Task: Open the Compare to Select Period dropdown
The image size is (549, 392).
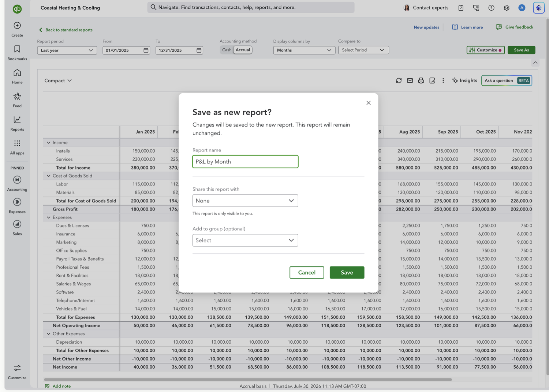Action: (363, 50)
